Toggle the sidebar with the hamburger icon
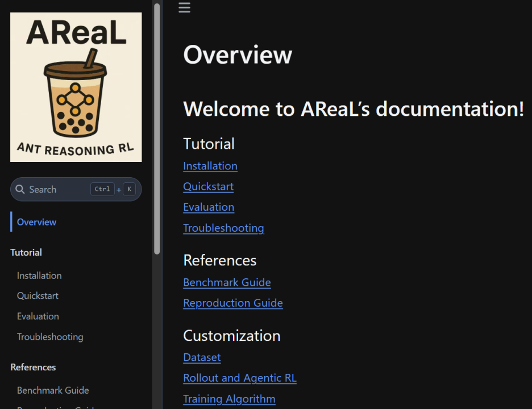The image size is (532, 409). [x=184, y=7]
